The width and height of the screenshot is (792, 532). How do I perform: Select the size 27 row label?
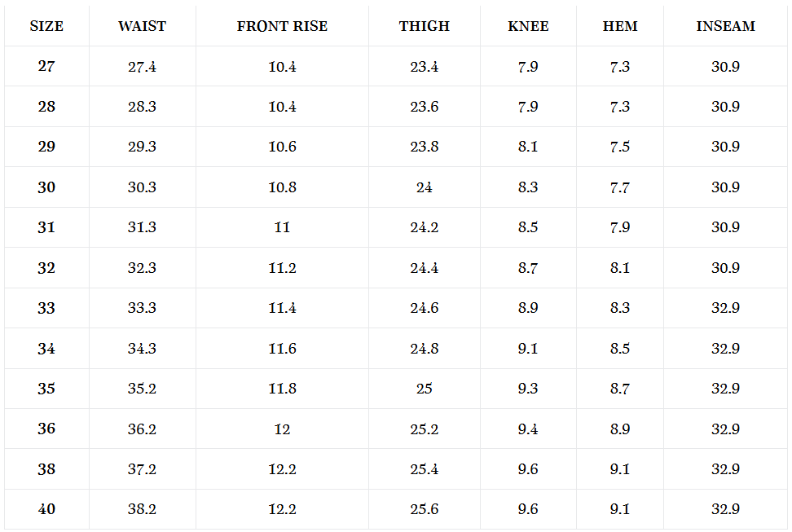tap(46, 66)
